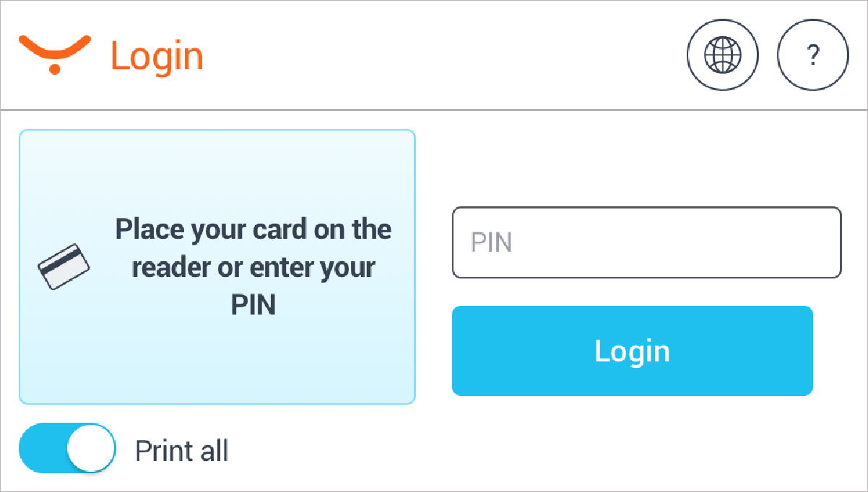Click the Login page title
868x492 pixels.
[x=157, y=54]
